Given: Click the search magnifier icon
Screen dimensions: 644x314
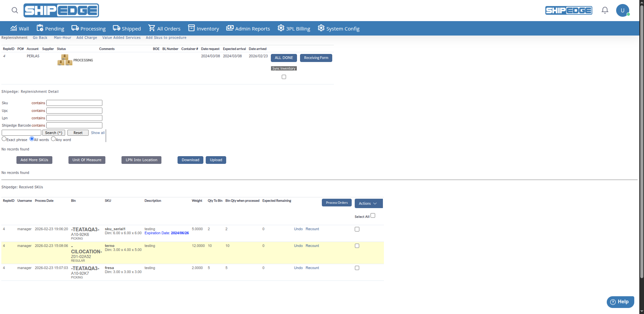Looking at the screenshot, I should [15, 10].
